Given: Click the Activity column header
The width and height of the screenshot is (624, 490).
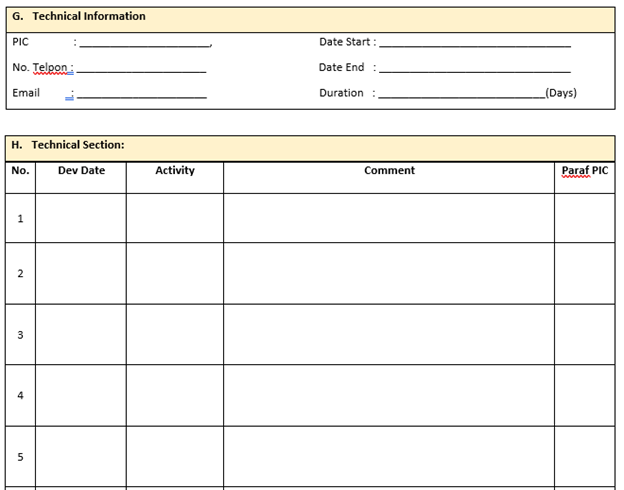Looking at the screenshot, I should tap(175, 170).
